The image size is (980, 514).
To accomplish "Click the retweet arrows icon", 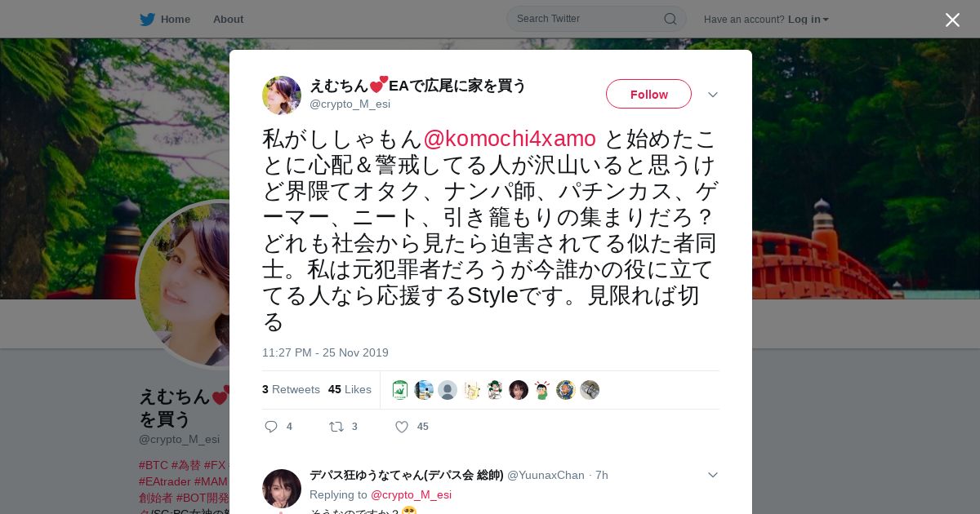I will 336,426.
